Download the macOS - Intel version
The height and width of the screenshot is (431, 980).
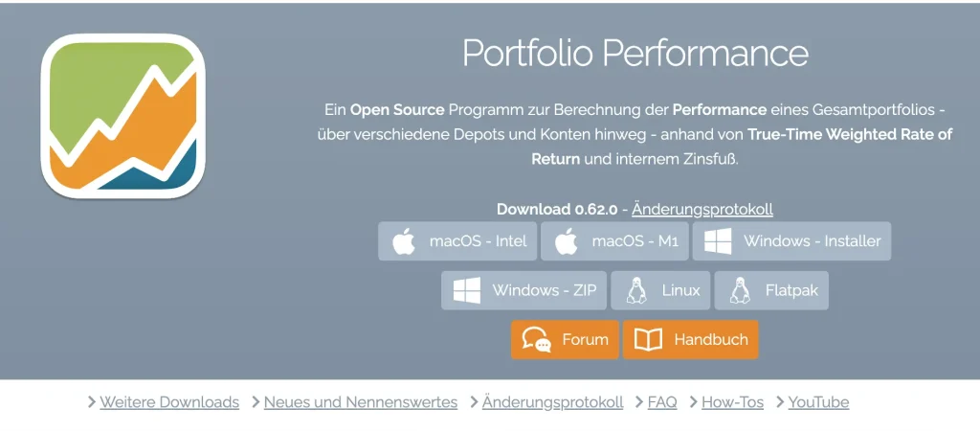pyautogui.click(x=457, y=241)
